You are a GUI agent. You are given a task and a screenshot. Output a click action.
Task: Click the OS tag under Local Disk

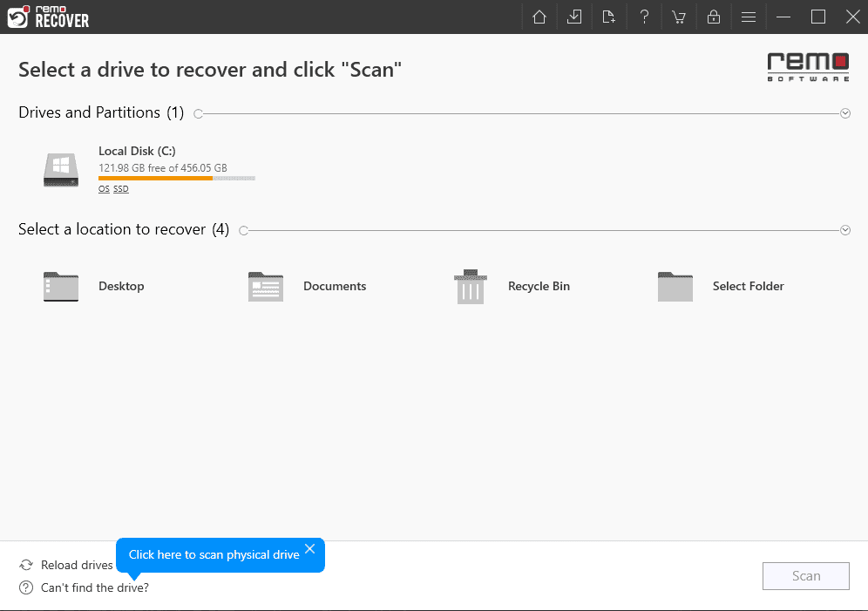coord(104,189)
